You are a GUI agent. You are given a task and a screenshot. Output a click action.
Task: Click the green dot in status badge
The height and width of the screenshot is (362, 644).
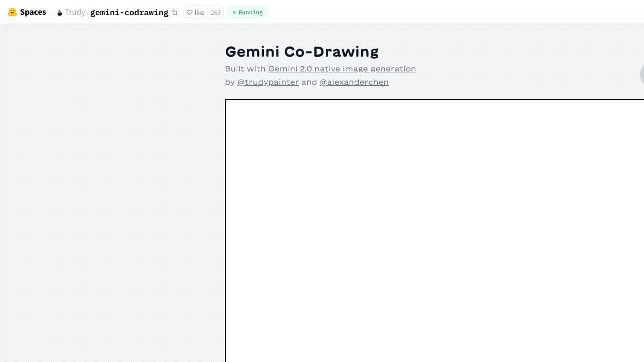(234, 12)
